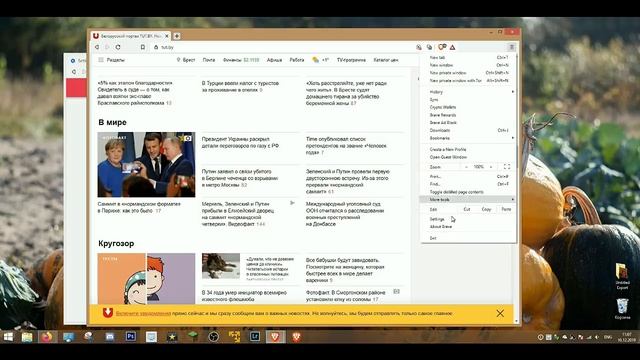Open the Recycle Bin desktop icon
The width and height of the screenshot is (640, 360).
pos(622,309)
